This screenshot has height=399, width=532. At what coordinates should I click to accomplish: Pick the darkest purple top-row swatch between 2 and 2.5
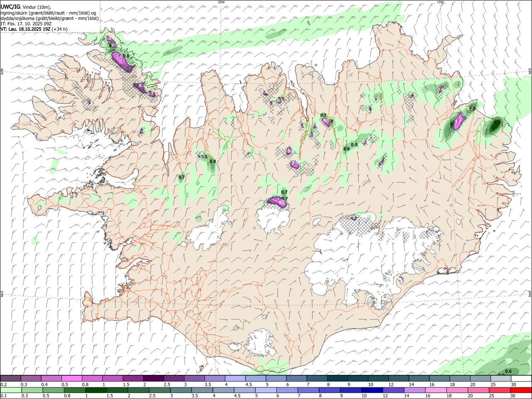[153, 379]
